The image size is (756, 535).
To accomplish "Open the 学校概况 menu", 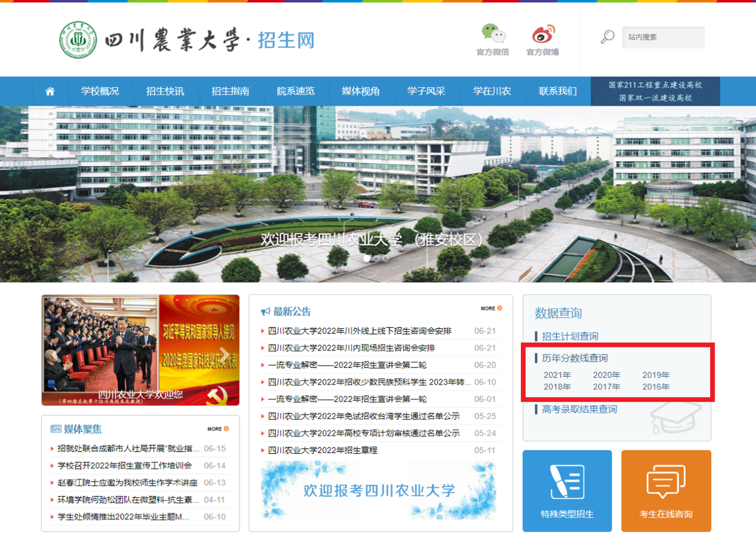I will pos(101,91).
